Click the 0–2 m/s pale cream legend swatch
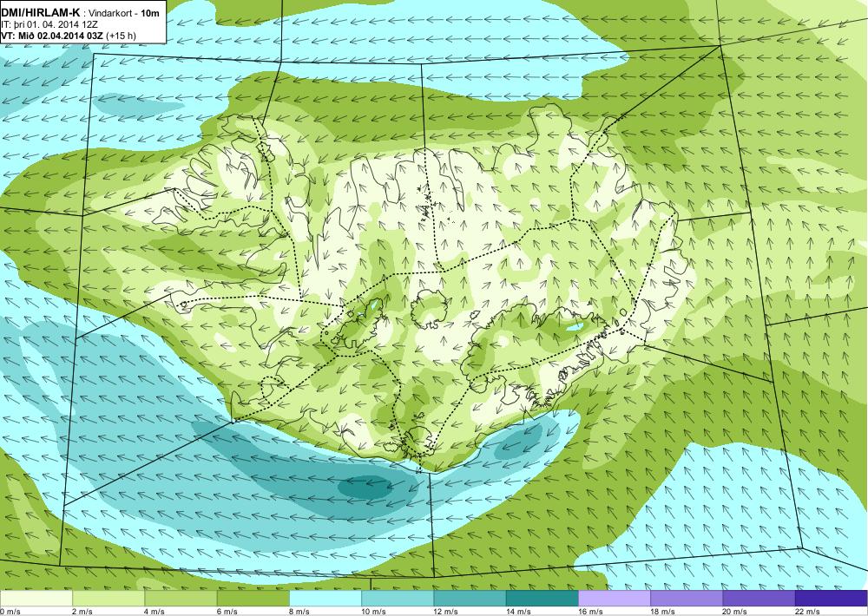 (x=36, y=599)
